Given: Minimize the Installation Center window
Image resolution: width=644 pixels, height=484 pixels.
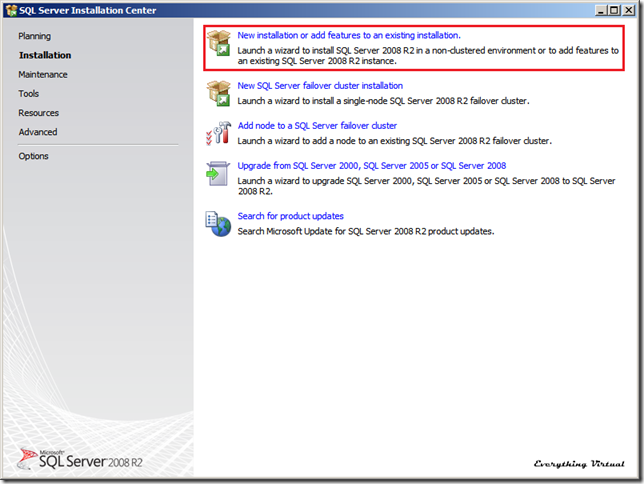Looking at the screenshot, I should (601, 10).
